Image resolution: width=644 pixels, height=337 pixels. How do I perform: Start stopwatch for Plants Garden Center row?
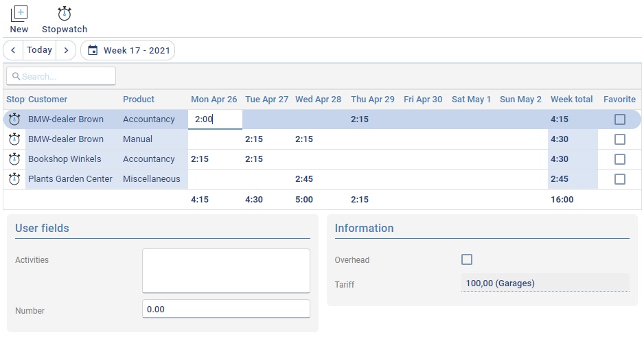click(14, 179)
